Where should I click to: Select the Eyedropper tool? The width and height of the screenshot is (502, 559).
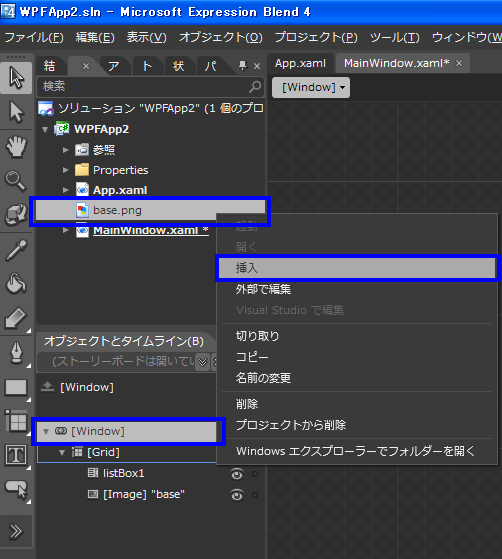(x=16, y=250)
